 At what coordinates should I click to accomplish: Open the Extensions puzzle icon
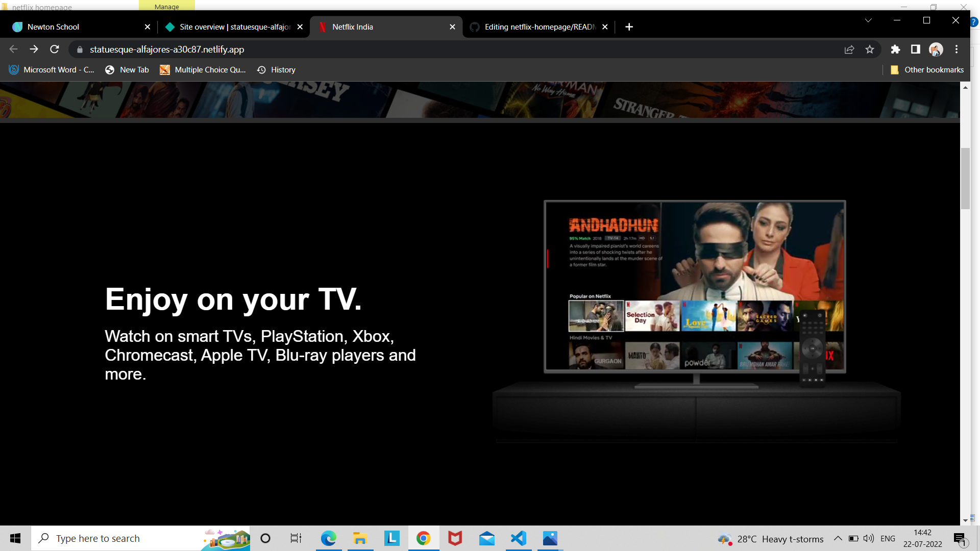pos(895,49)
